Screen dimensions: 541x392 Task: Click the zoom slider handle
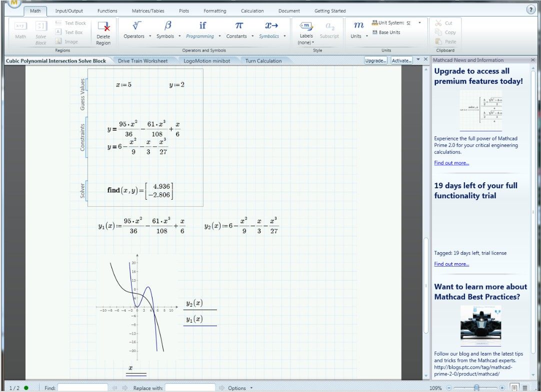[x=476, y=388]
